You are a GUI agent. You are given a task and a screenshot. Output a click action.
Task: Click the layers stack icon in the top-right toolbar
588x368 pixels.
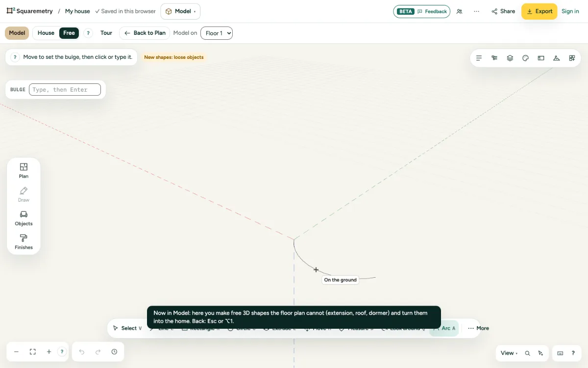(x=510, y=58)
